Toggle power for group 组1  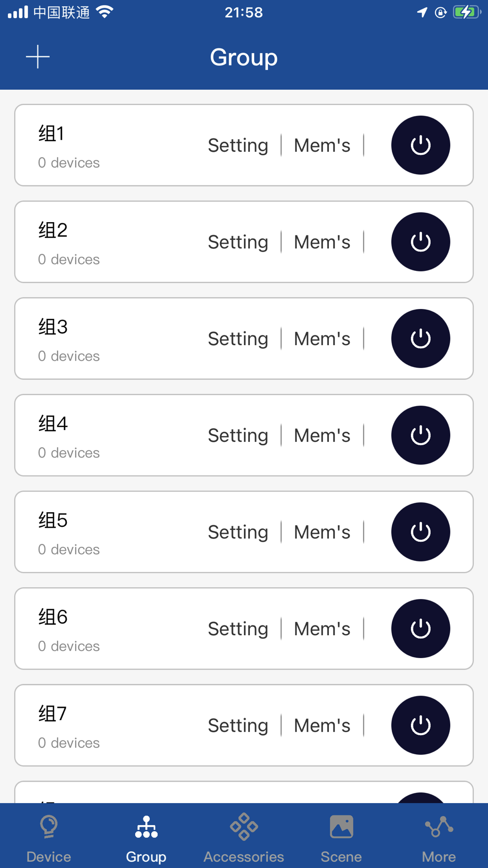click(421, 145)
